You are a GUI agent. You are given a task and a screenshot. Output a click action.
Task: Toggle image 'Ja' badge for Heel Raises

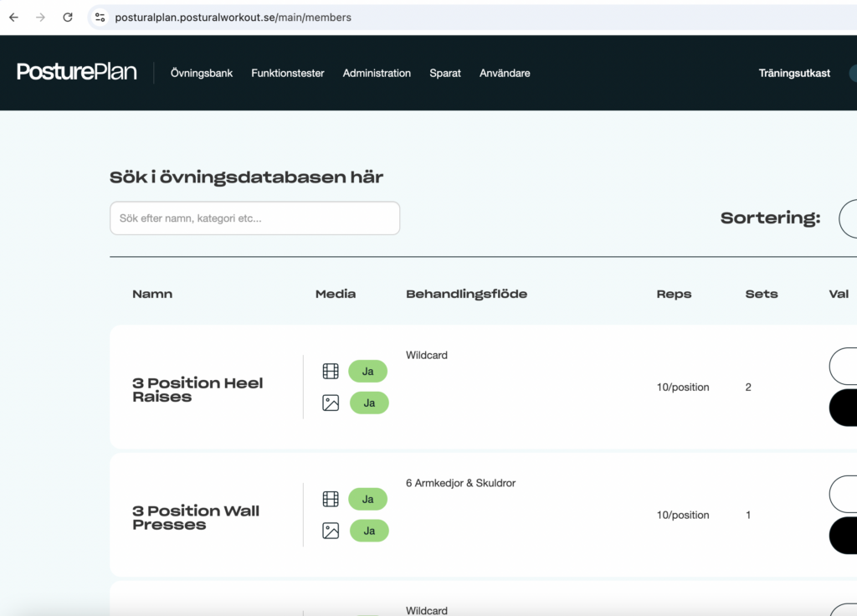point(368,403)
